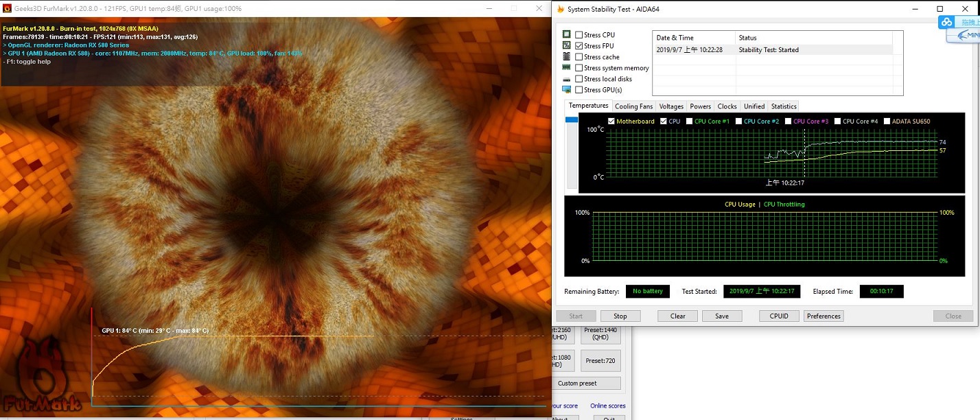Viewport: 980px width, 420px height.
Task: Uncheck the Stress FPU checkbox
Action: click(x=579, y=46)
